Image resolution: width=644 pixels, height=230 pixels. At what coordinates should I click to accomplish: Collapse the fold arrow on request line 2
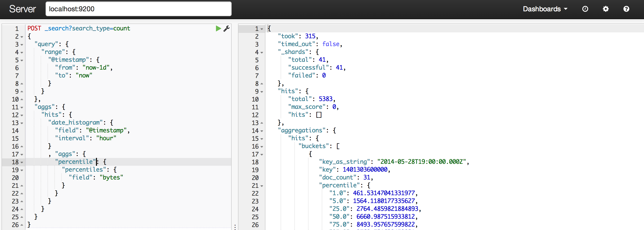tap(22, 37)
